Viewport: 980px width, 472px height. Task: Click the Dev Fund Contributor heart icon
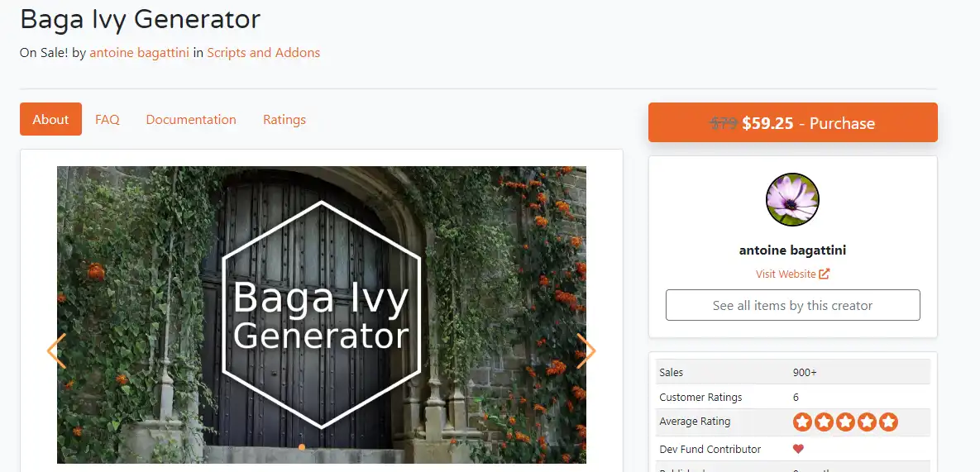click(x=798, y=449)
